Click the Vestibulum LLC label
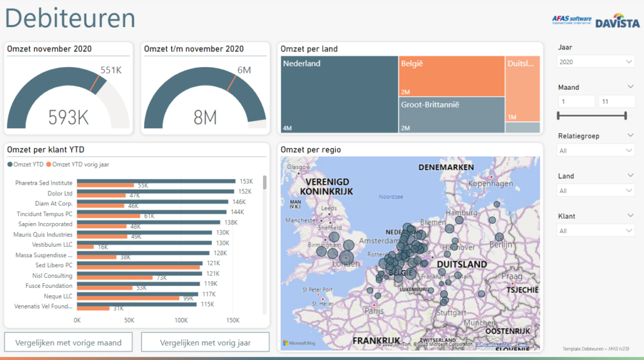This screenshot has height=360, width=644. point(52,244)
